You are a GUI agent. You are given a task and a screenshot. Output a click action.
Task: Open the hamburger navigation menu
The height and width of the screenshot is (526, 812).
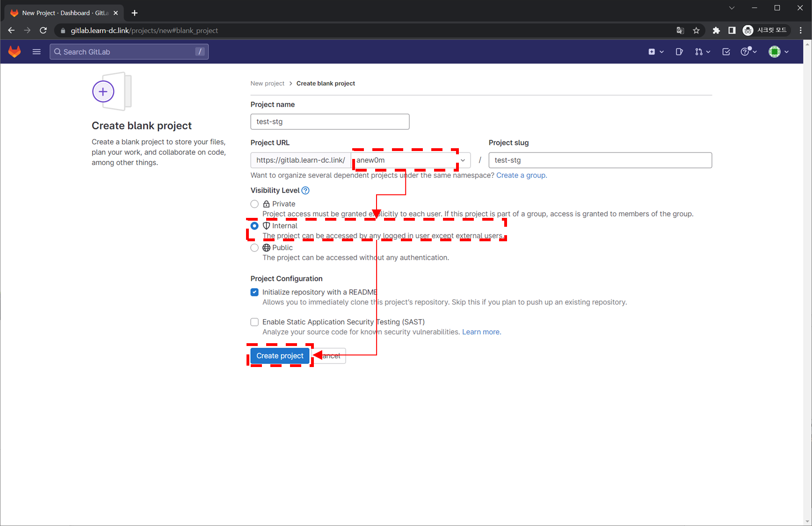pyautogui.click(x=36, y=51)
